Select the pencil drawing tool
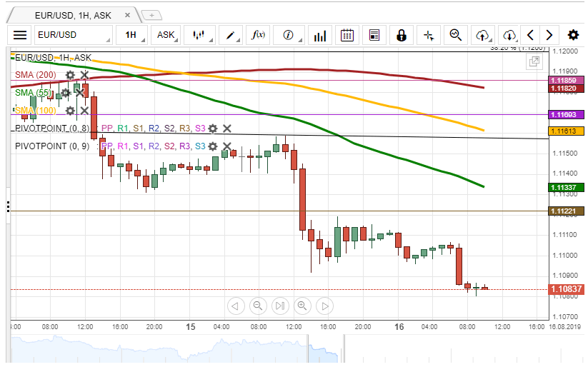This screenshot has height=367, width=588. point(231,35)
